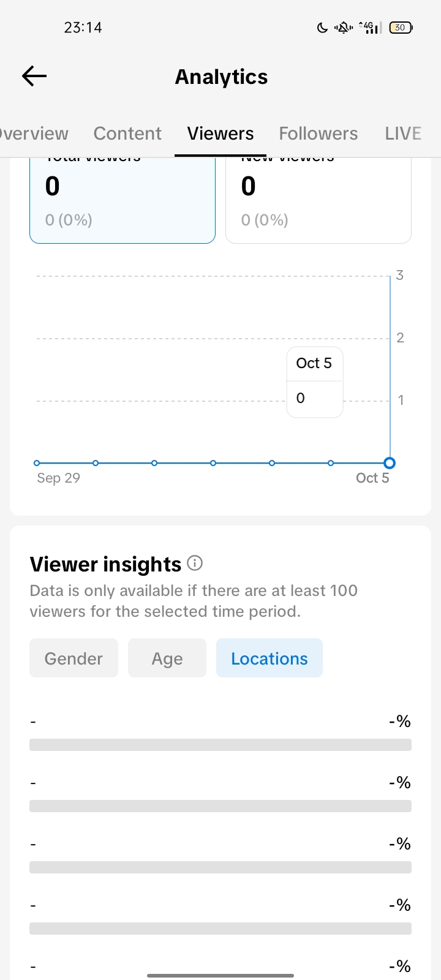Viewport: 441px width, 980px height.
Task: Show Age viewer insights
Action: [167, 658]
